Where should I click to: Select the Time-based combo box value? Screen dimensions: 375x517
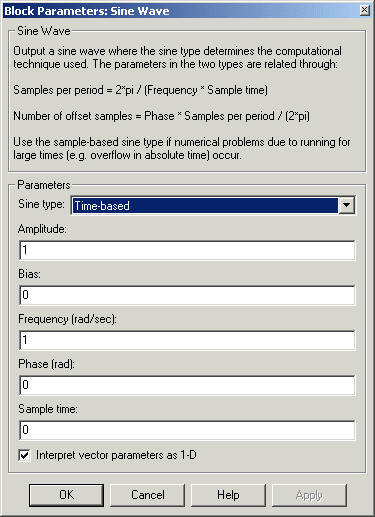[205, 205]
